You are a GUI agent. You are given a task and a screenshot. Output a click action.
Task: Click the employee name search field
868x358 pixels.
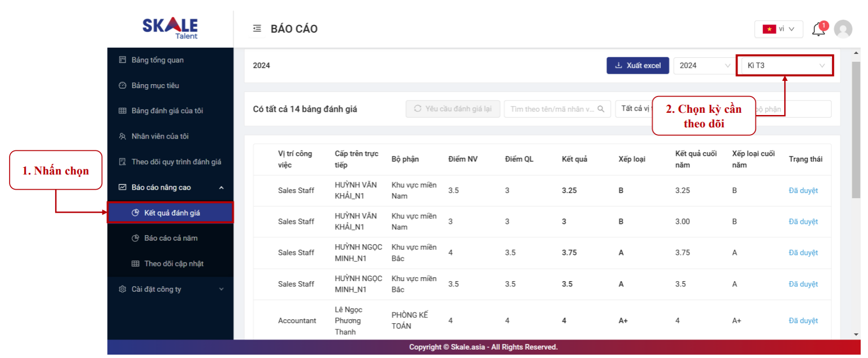click(552, 109)
